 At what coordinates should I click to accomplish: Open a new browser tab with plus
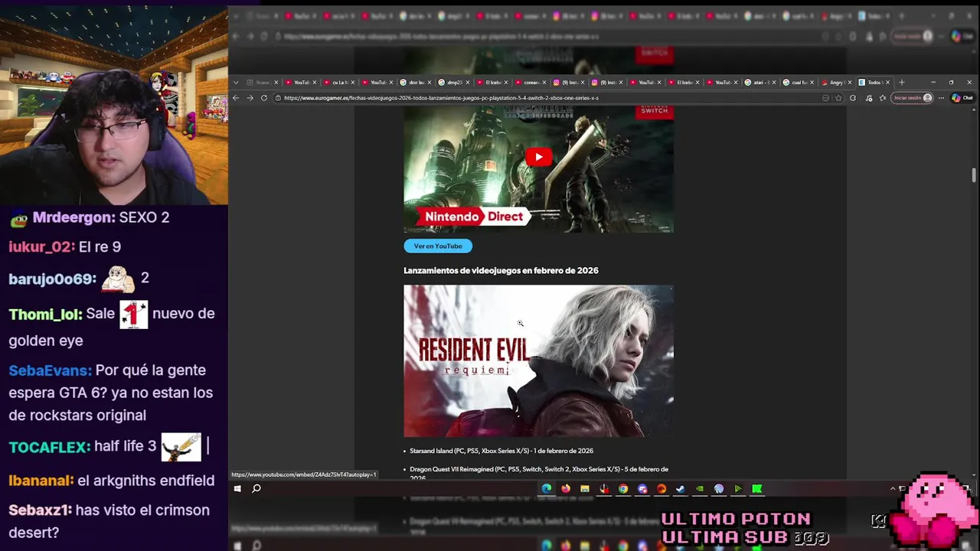point(902,82)
